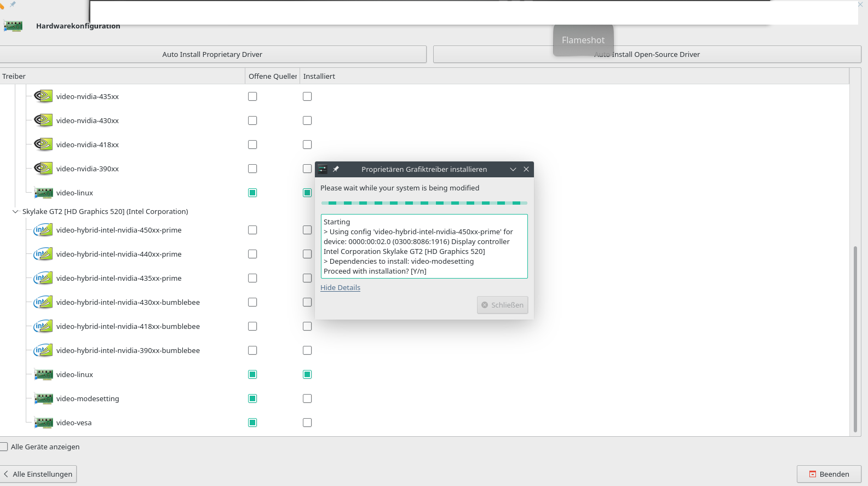
Task: Click the Hardwarekonfiguration header icon
Action: pos(13,26)
